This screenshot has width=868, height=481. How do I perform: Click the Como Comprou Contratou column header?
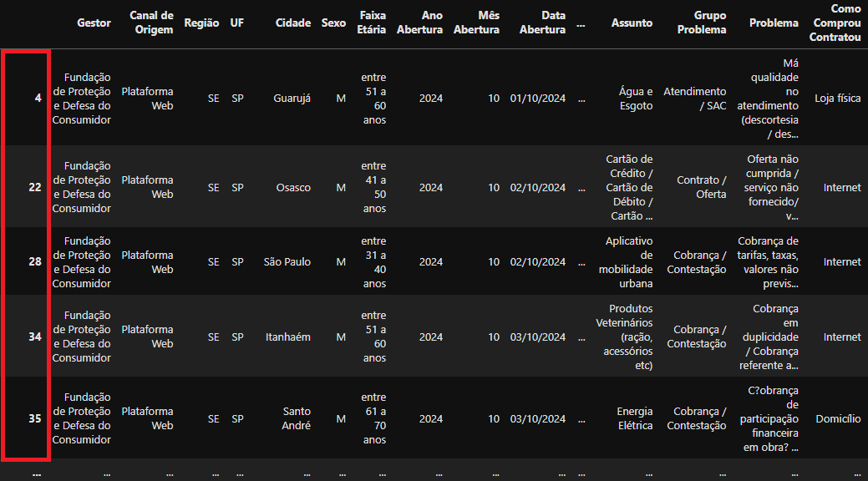835,23
